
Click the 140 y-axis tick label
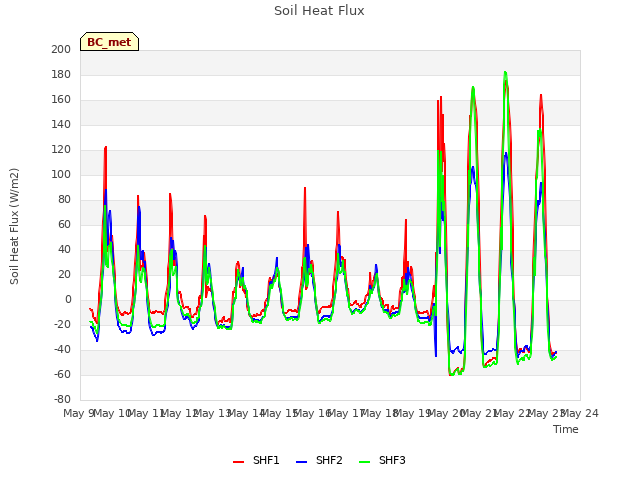point(61,124)
